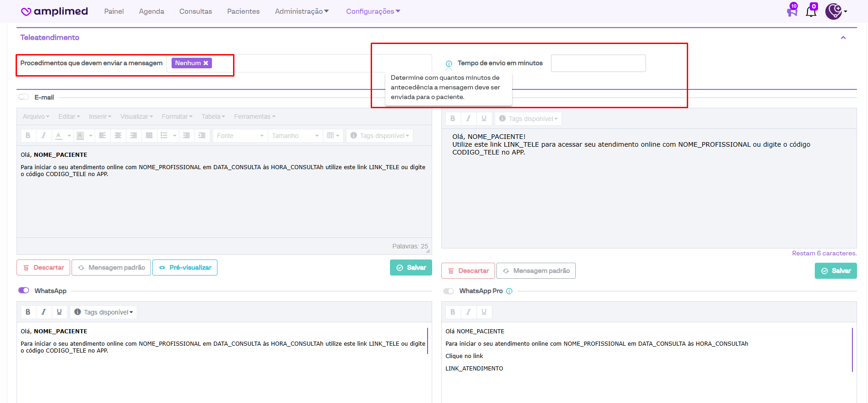This screenshot has height=403, width=868.
Task: Go to the Pacientes page
Action: (x=243, y=11)
